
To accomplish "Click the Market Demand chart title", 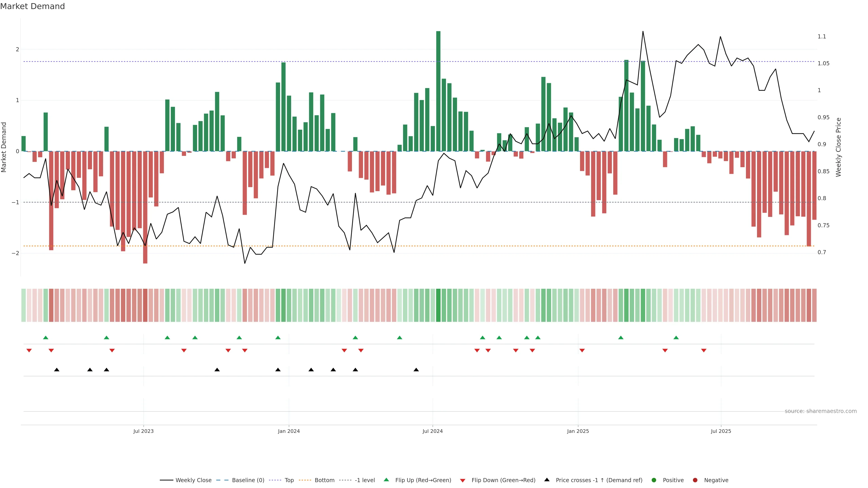I will pos(32,6).
